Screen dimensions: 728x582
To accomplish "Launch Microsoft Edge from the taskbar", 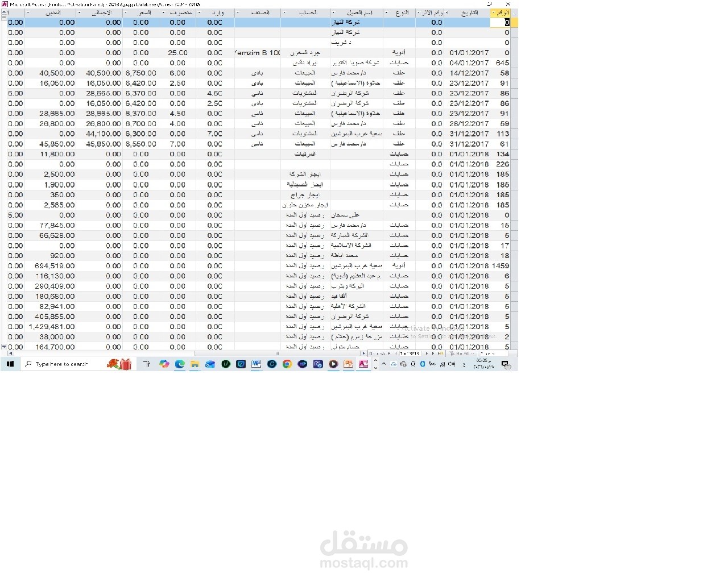I will point(180,364).
